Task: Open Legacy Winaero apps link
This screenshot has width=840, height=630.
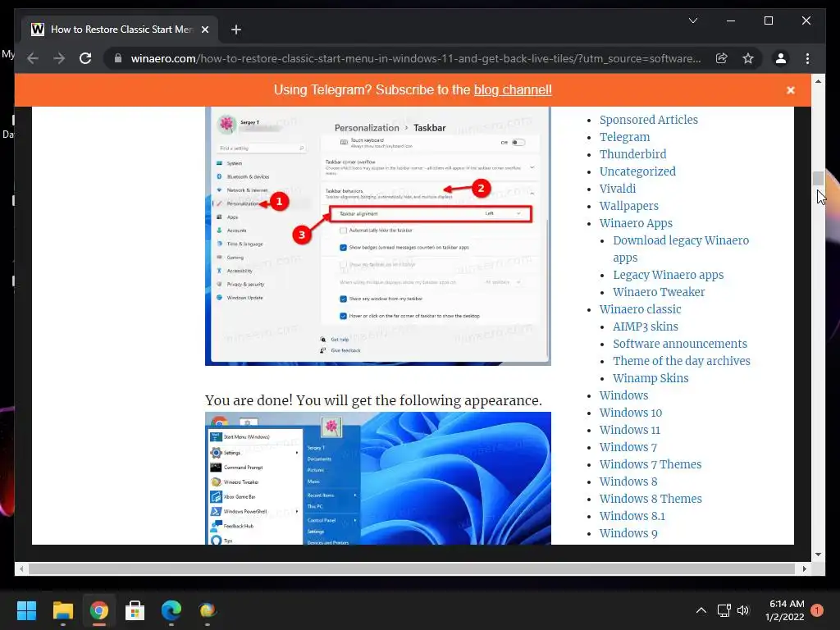Action: point(668,275)
